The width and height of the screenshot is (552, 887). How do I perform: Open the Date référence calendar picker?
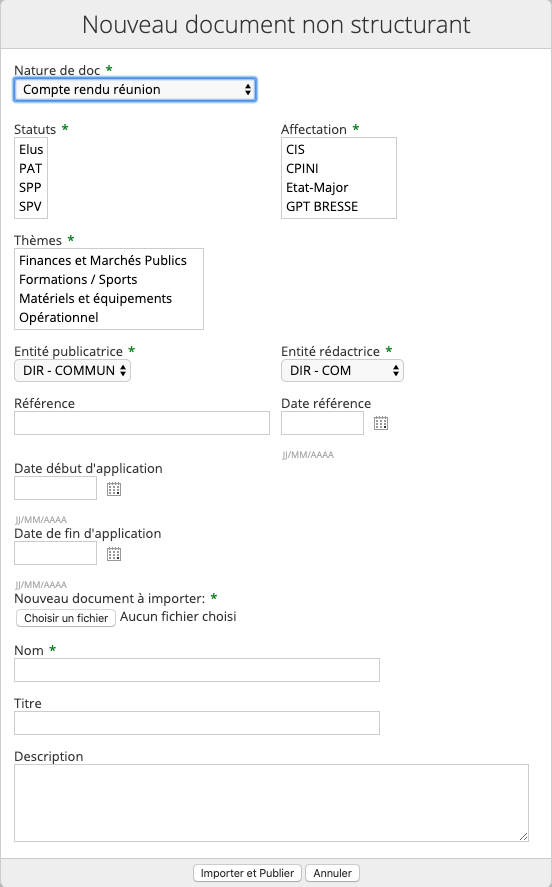coord(381,423)
